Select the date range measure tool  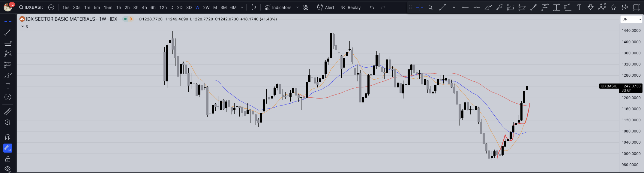coord(556,8)
